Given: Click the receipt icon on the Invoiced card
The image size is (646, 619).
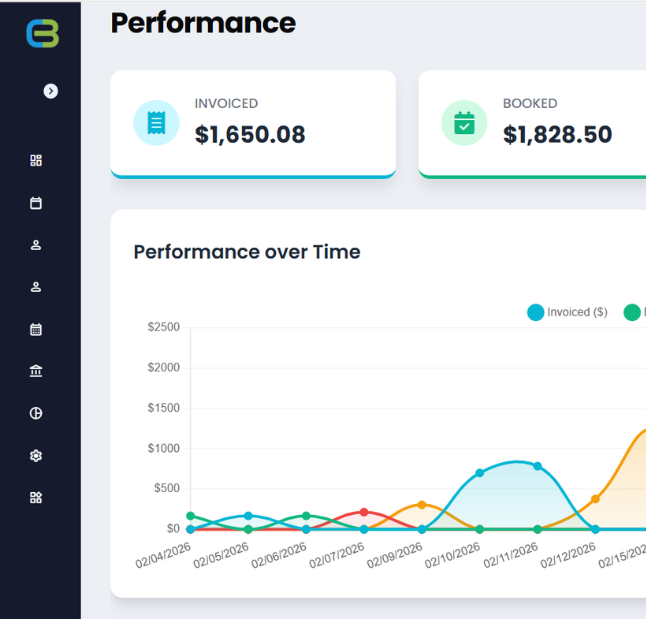Looking at the screenshot, I should (156, 123).
